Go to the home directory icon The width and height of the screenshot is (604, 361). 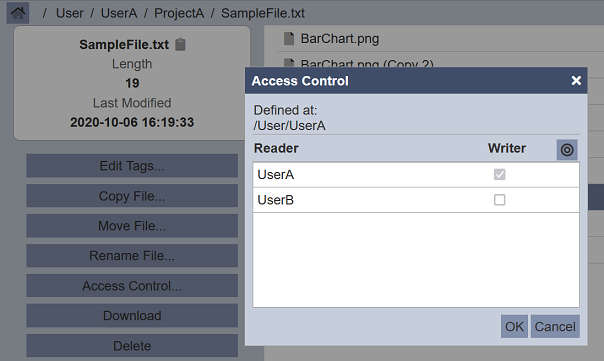(18, 13)
